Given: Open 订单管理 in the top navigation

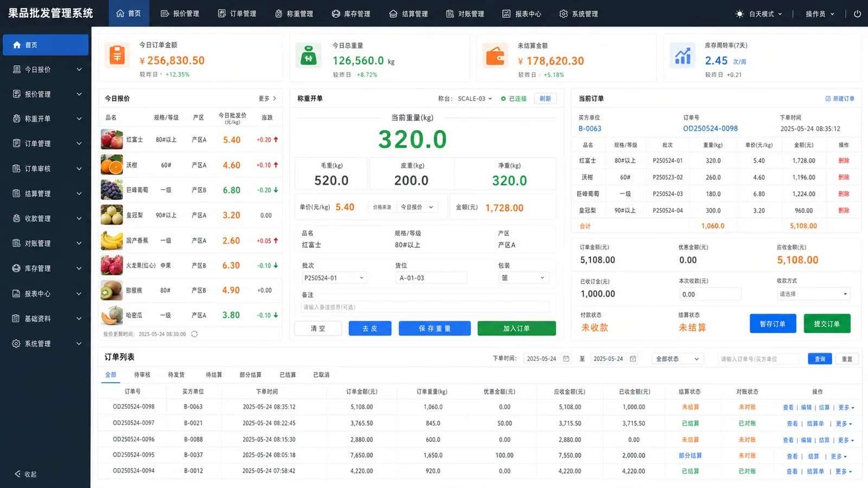Looking at the screenshot, I should (237, 14).
